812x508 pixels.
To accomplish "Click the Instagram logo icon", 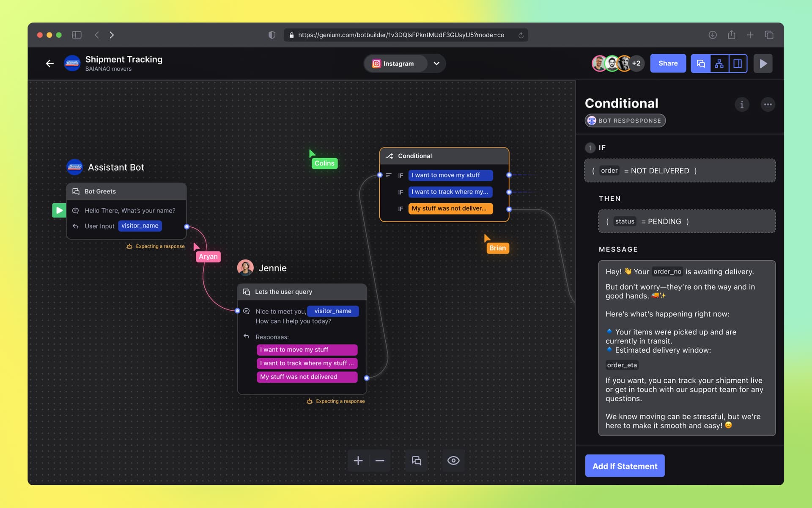I will pyautogui.click(x=376, y=63).
